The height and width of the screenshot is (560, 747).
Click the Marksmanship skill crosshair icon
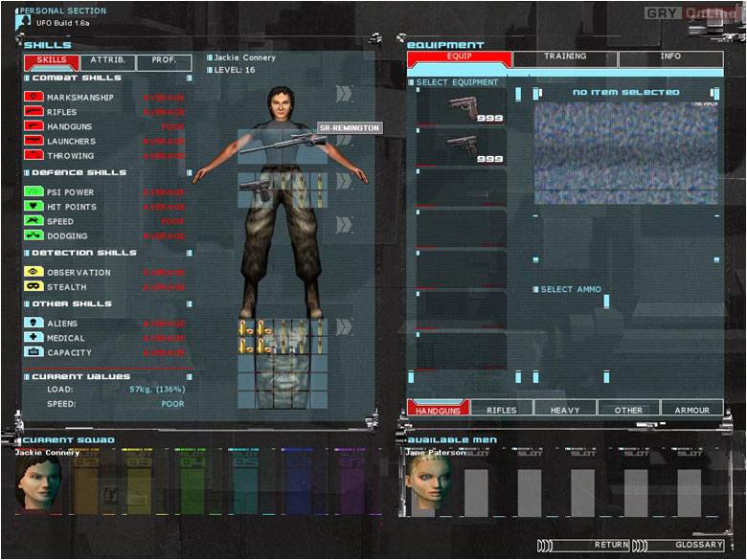tap(34, 98)
